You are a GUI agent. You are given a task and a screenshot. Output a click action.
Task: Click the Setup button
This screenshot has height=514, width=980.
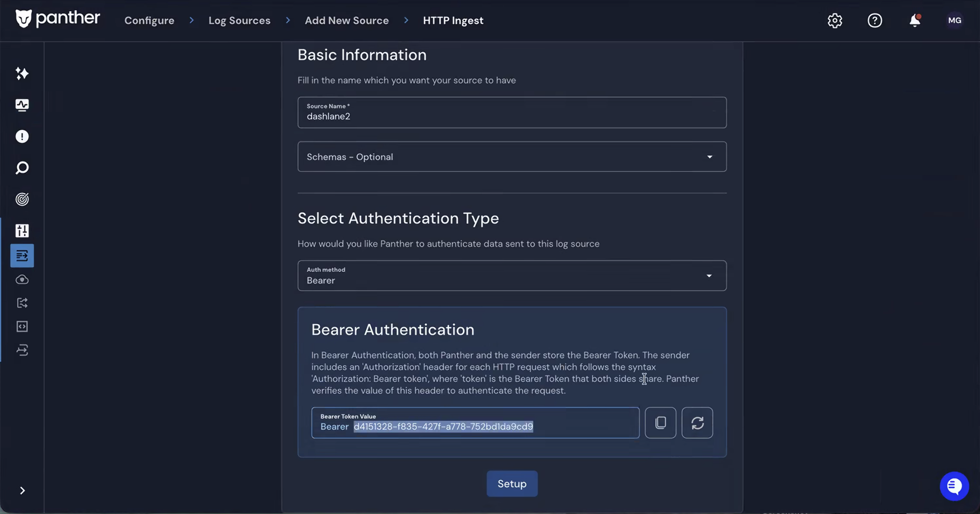512,484
